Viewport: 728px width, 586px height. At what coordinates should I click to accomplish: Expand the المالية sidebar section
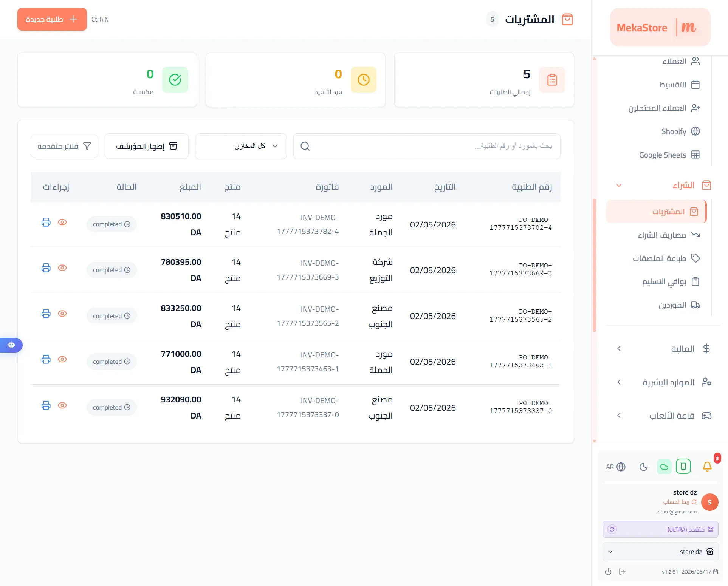(x=664, y=349)
